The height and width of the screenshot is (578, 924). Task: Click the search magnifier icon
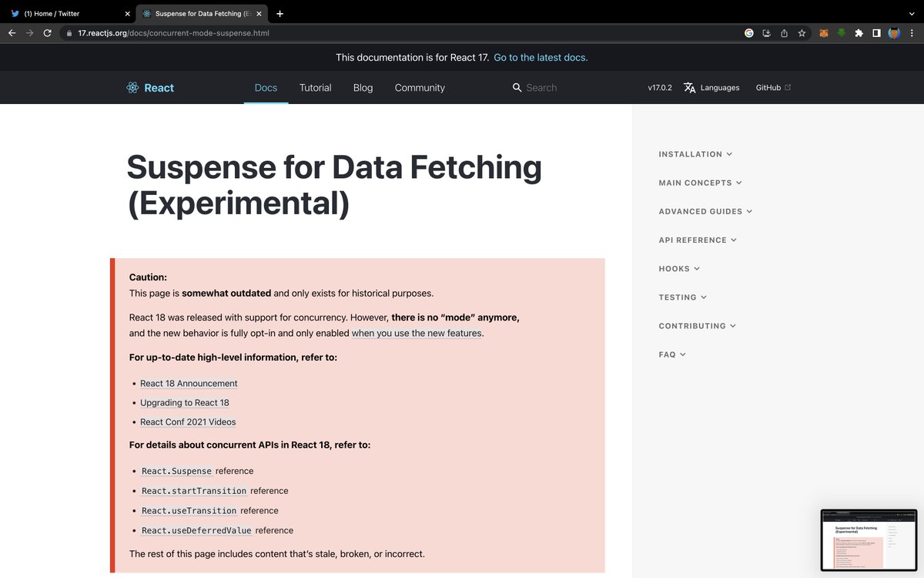coord(517,88)
